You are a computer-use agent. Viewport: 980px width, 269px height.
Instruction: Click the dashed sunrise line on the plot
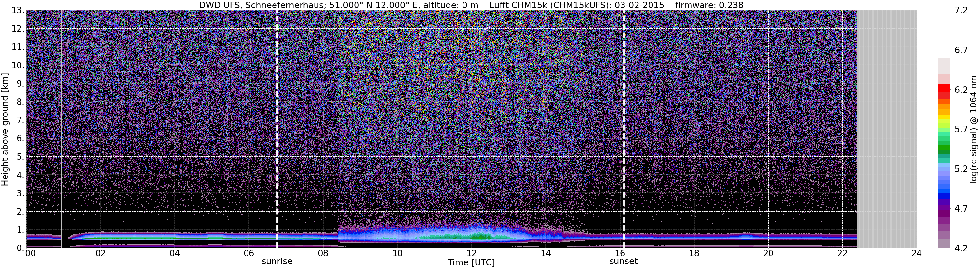point(277,129)
